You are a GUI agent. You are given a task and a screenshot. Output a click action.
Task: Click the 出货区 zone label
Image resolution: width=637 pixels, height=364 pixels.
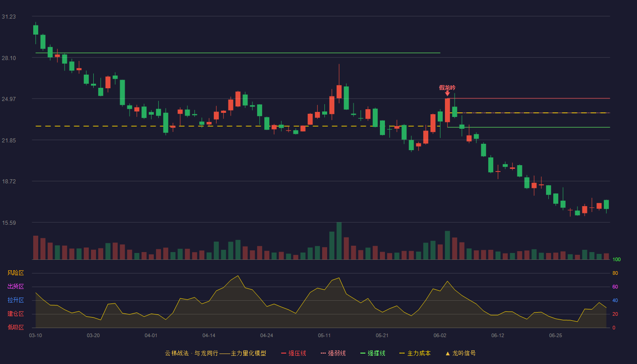15,287
